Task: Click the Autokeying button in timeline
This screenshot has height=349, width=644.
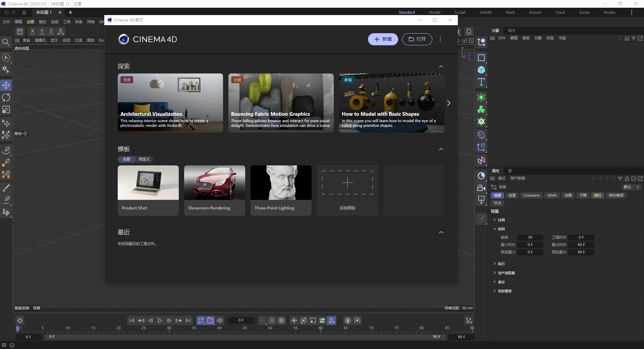Action: tap(272, 320)
